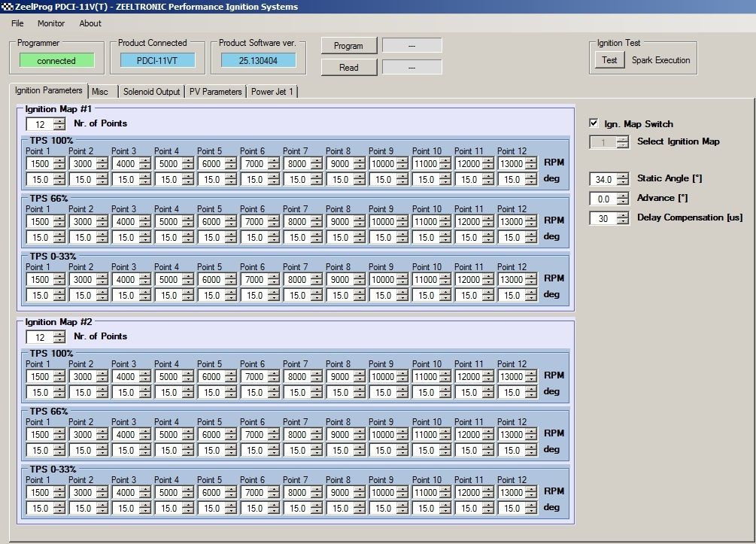This screenshot has width=756, height=544.
Task: Open the Power Jet 1 tab
Action: [x=272, y=92]
